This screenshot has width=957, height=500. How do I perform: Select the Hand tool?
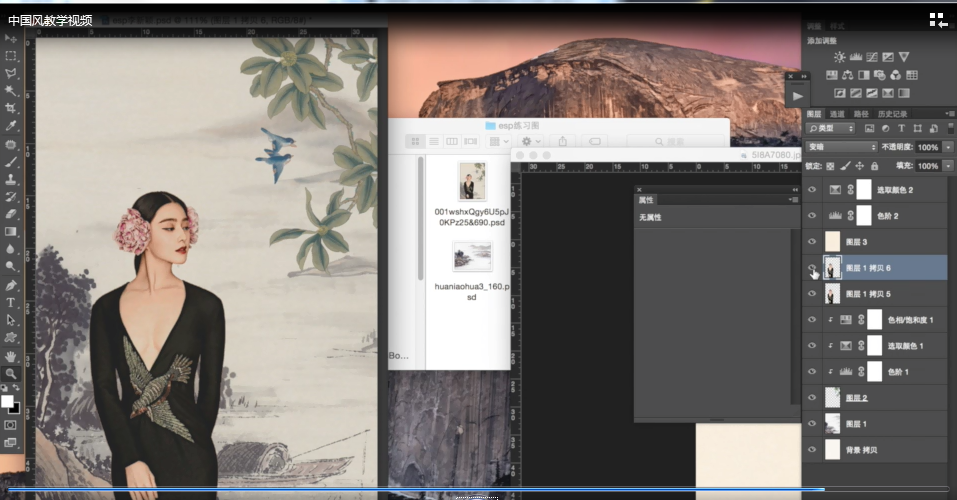click(x=11, y=356)
